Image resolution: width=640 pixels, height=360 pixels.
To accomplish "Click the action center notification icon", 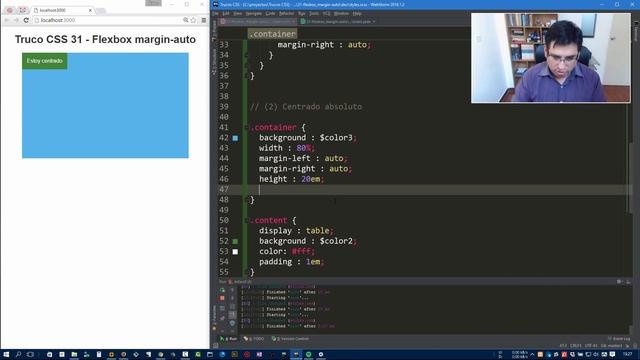I will point(612,354).
